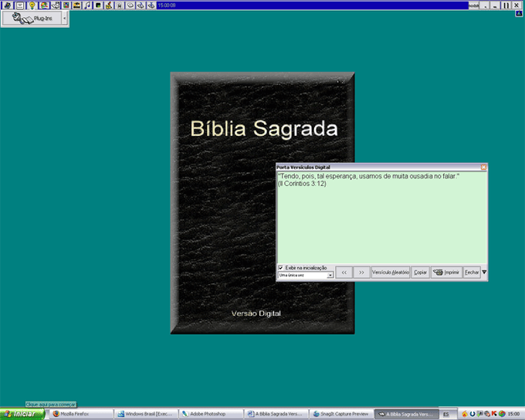The image size is (525, 420).
Task: Switch to Windows Brasil taskbar item
Action: pos(146,414)
